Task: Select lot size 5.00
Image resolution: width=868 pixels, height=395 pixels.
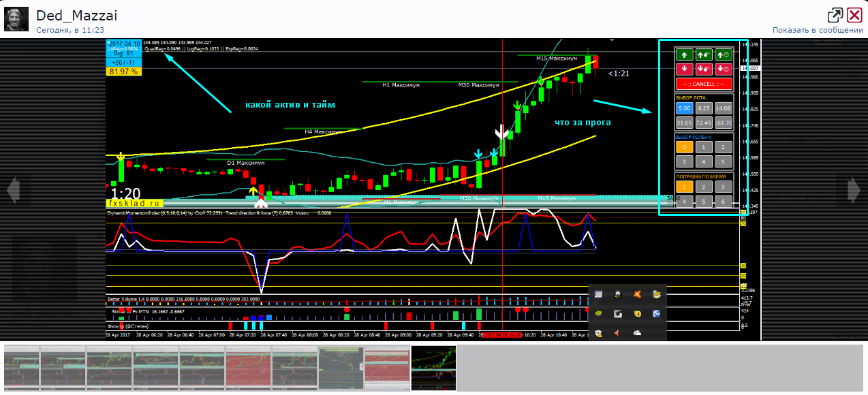Action: click(685, 108)
